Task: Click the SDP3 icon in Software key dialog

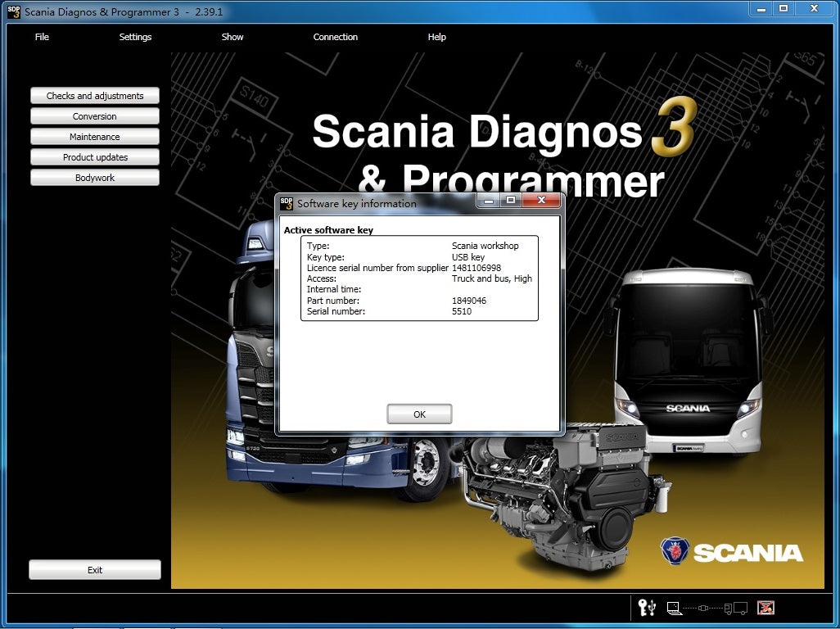Action: (x=287, y=204)
